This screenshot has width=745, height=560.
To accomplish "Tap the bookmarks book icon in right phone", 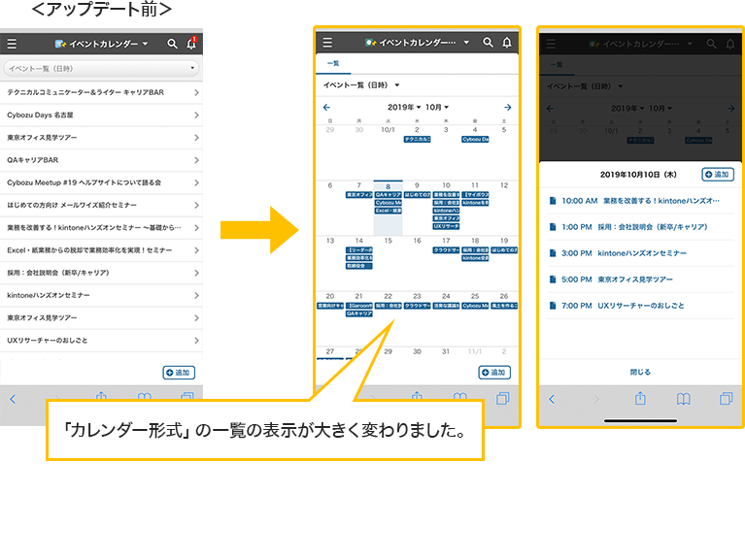I will [x=683, y=399].
